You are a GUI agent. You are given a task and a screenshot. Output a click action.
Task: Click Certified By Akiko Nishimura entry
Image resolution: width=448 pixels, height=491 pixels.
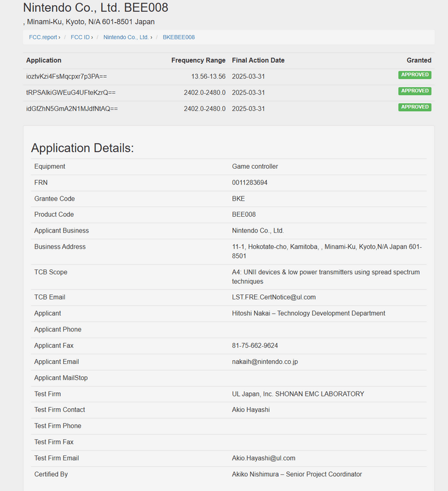297,474
